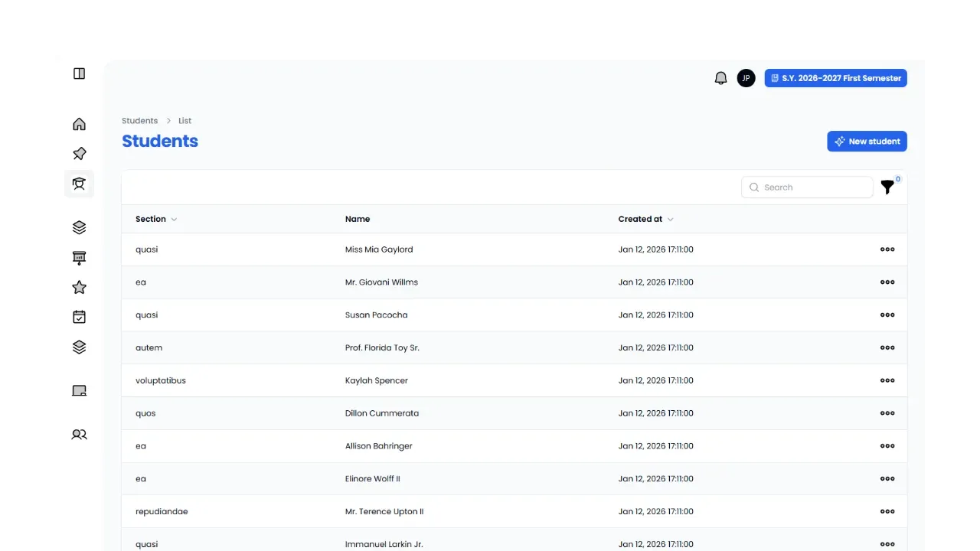The width and height of the screenshot is (980, 551).
Task: Click the pin icon in sidebar
Action: click(x=79, y=154)
